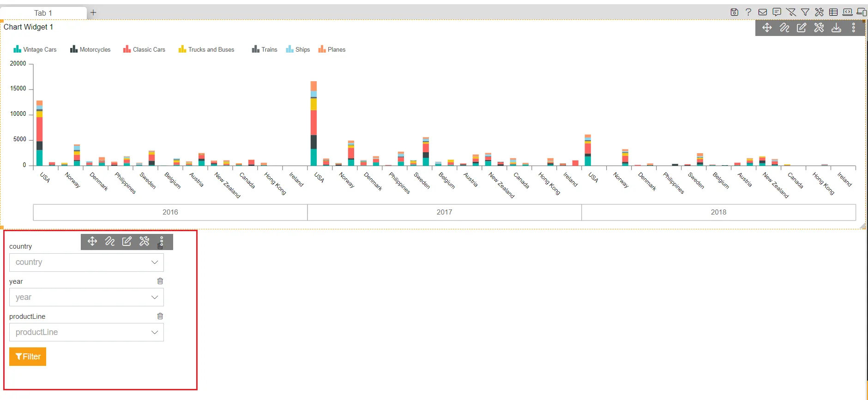Click the envelope email icon
The width and height of the screenshot is (868, 400).
coord(763,12)
